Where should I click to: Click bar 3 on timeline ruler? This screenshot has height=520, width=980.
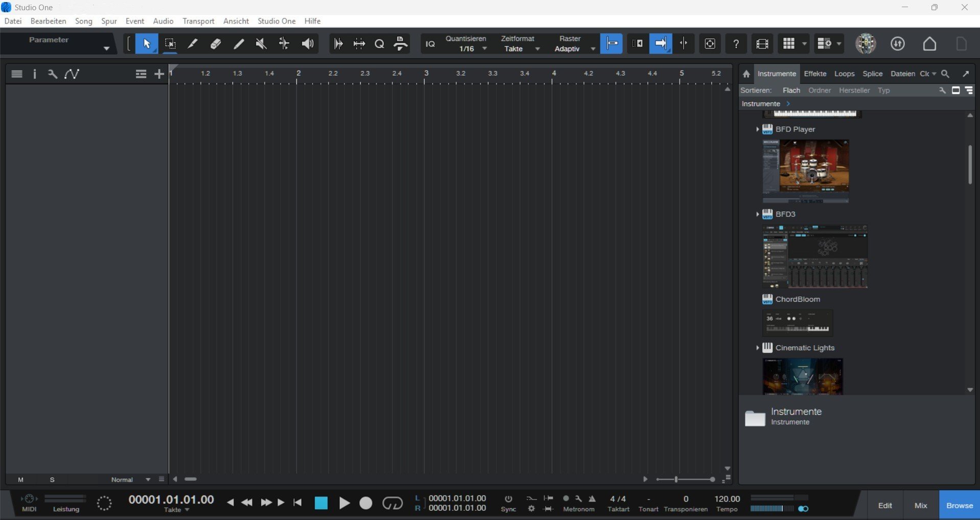pyautogui.click(x=426, y=74)
